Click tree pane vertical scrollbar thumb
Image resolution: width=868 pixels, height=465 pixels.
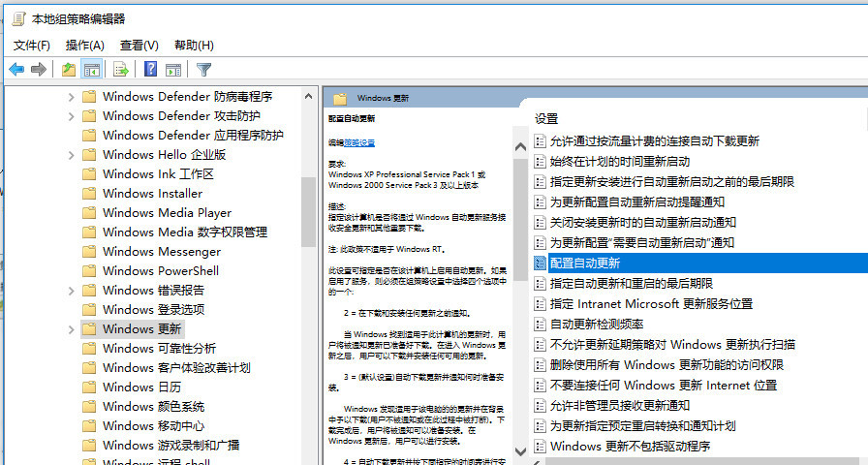(308, 212)
